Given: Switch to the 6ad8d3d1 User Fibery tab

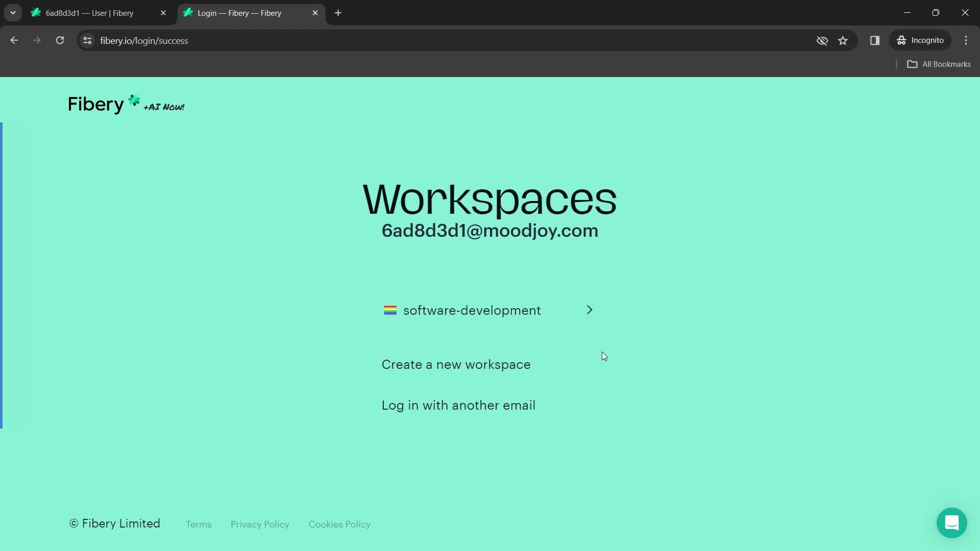Looking at the screenshot, I should tap(99, 13).
